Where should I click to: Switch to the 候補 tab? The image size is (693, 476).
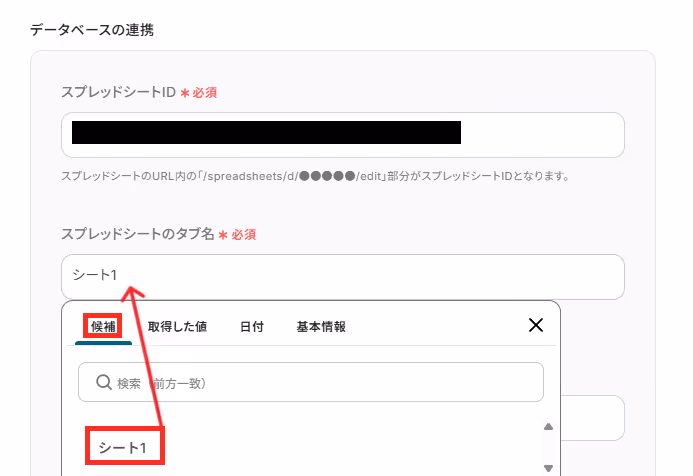point(103,327)
